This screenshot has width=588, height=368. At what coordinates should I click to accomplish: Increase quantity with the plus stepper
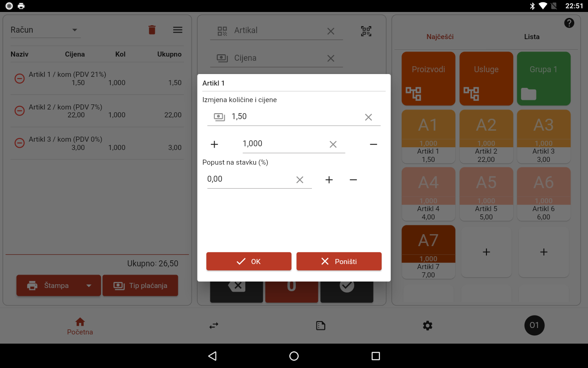[214, 144]
